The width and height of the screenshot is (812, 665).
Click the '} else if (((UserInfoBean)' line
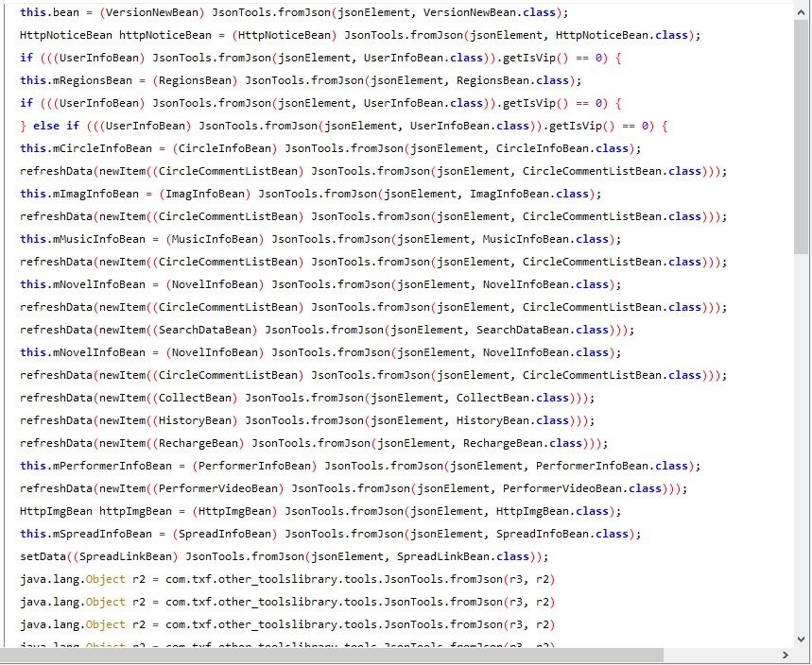click(343, 126)
